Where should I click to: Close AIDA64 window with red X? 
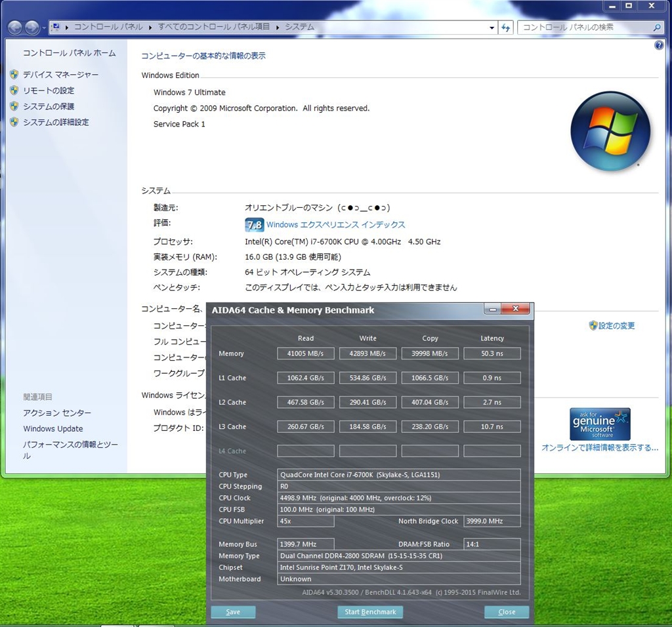tap(516, 309)
